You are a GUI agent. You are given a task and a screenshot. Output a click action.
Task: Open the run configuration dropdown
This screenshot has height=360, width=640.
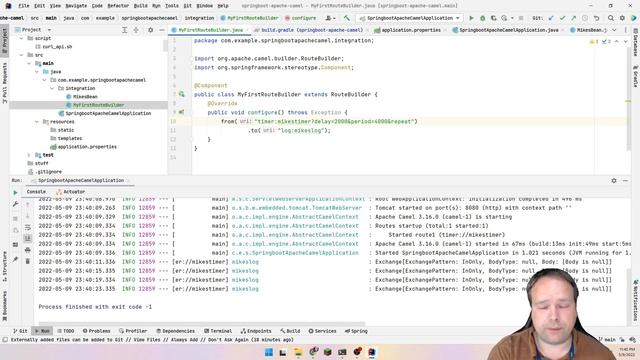tap(409, 18)
